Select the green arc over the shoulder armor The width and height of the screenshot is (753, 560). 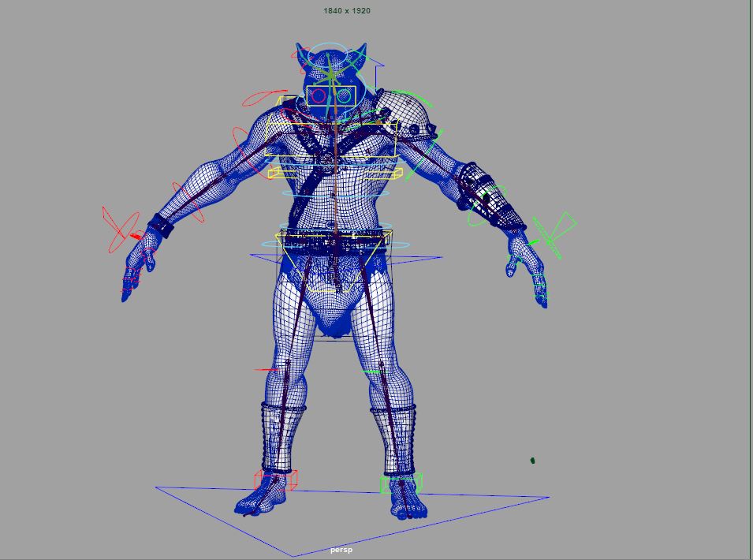[x=412, y=98]
